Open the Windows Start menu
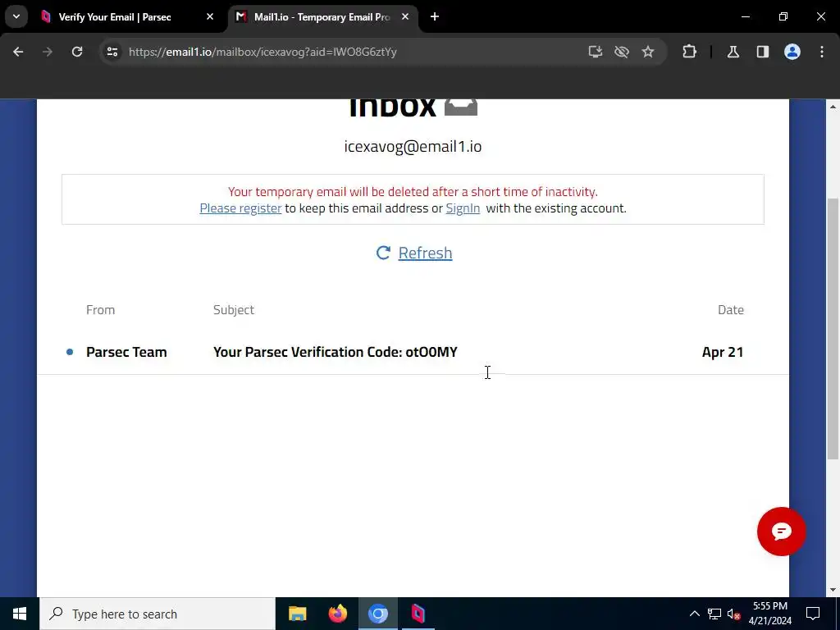The height and width of the screenshot is (630, 840). pyautogui.click(x=20, y=614)
